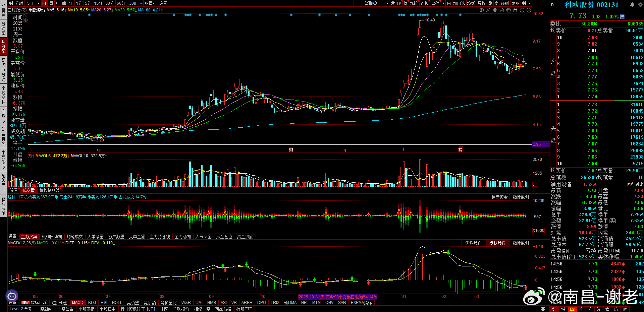The height and width of the screenshot is (312, 644).
Task: Click the R badge beside stock name
Action: 552,5
